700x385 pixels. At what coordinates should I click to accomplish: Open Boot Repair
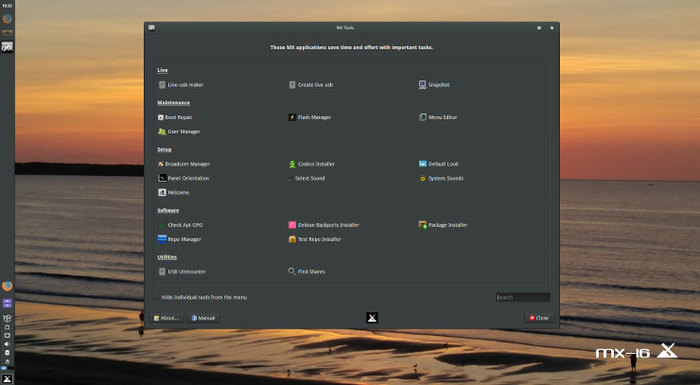point(175,117)
